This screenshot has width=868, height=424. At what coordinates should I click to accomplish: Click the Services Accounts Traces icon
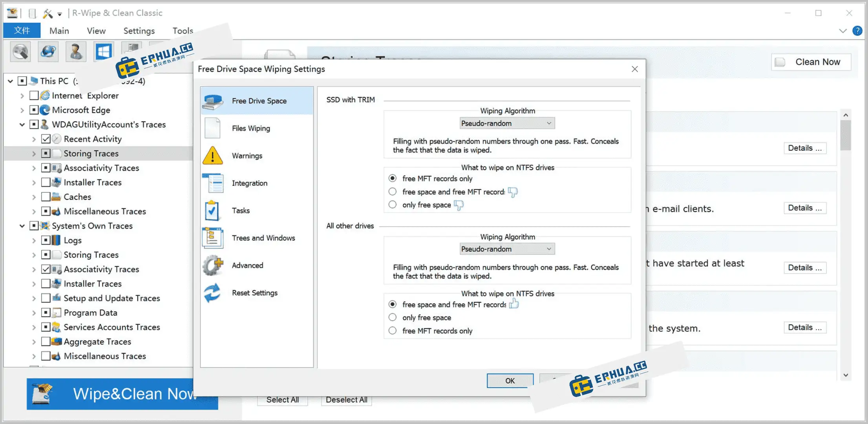[57, 327]
